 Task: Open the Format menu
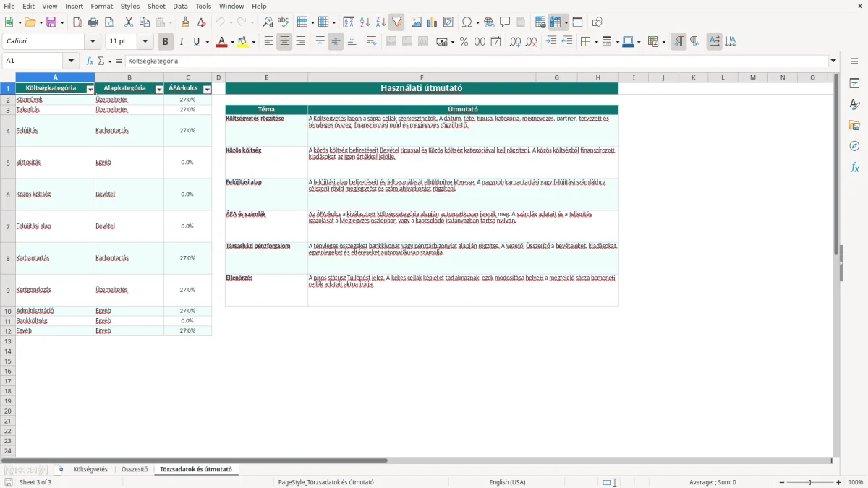102,6
